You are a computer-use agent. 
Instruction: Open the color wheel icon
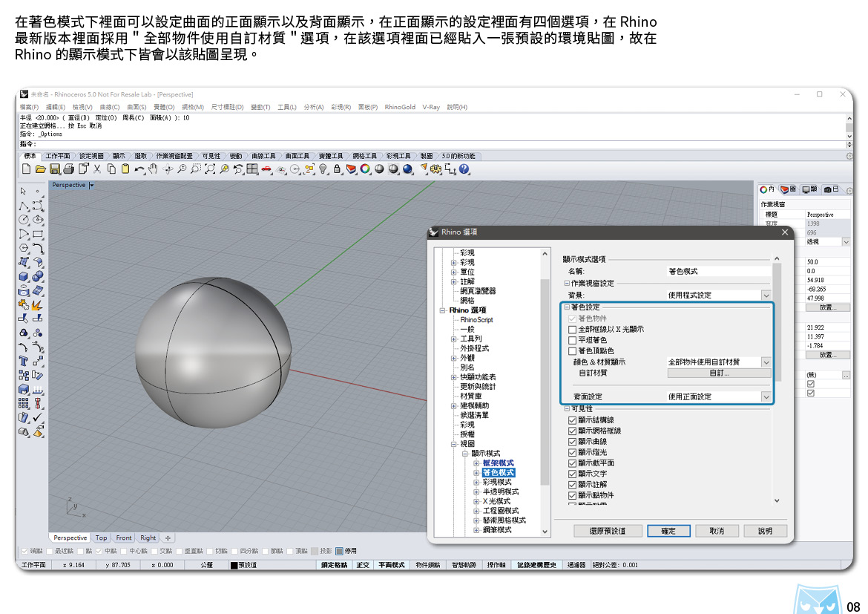365,169
